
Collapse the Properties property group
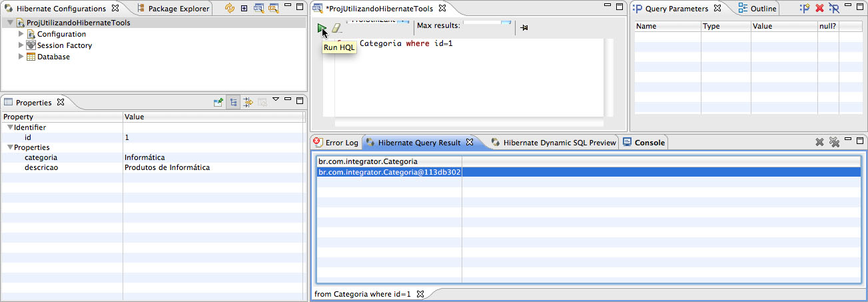point(10,147)
